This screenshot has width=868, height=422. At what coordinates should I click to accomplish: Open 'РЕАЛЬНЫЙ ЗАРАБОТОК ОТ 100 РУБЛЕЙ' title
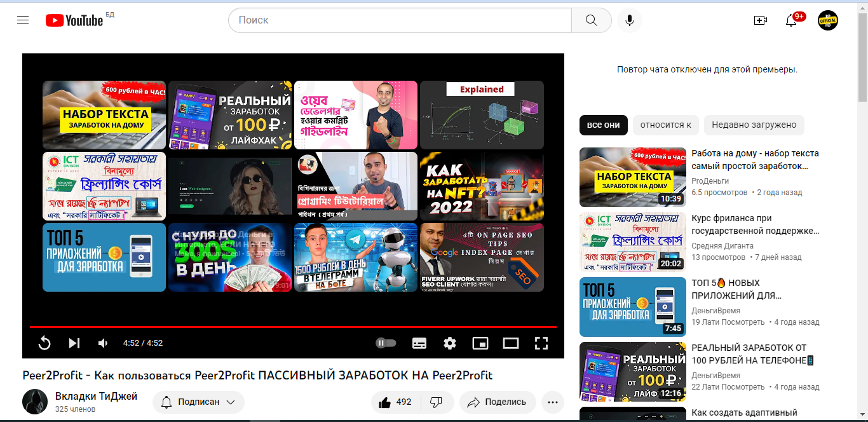[754, 354]
